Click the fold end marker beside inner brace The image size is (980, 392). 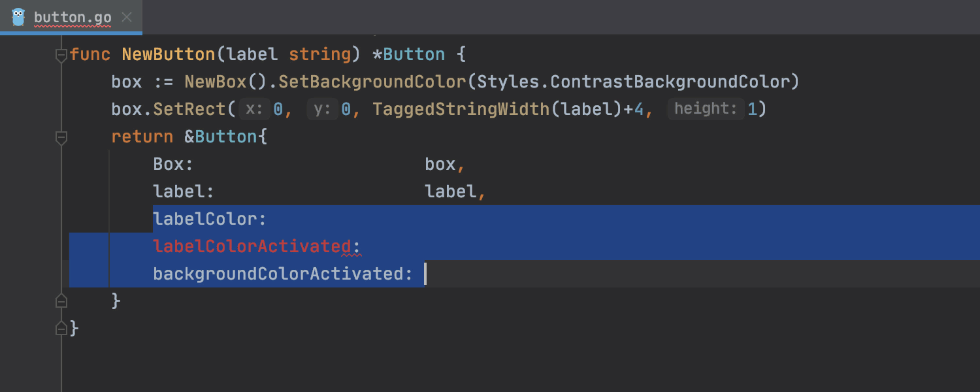pyautogui.click(x=61, y=301)
